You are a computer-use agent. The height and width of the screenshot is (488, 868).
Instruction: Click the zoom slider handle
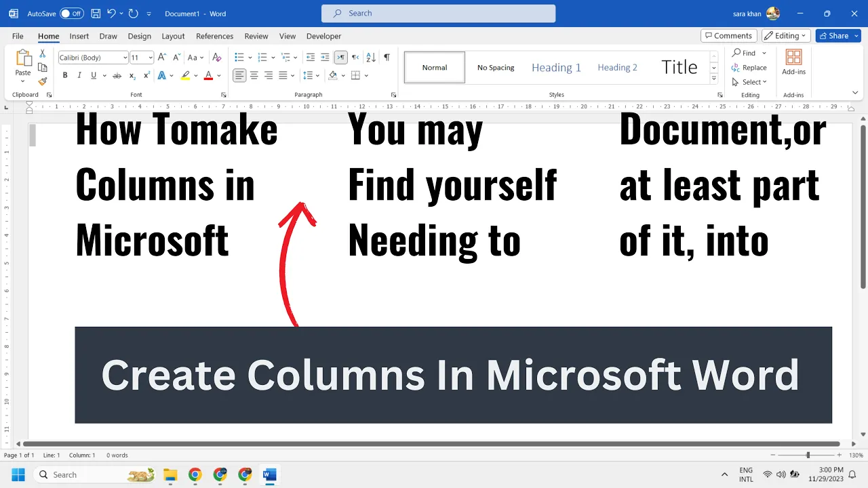pyautogui.click(x=808, y=455)
